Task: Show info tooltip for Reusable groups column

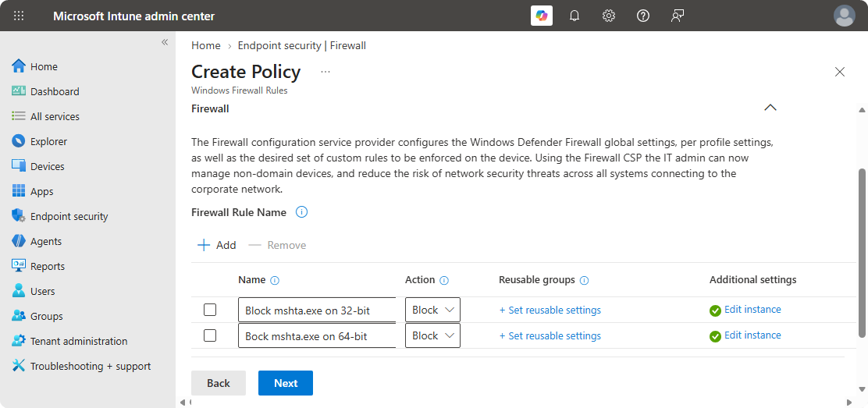Action: pos(584,281)
